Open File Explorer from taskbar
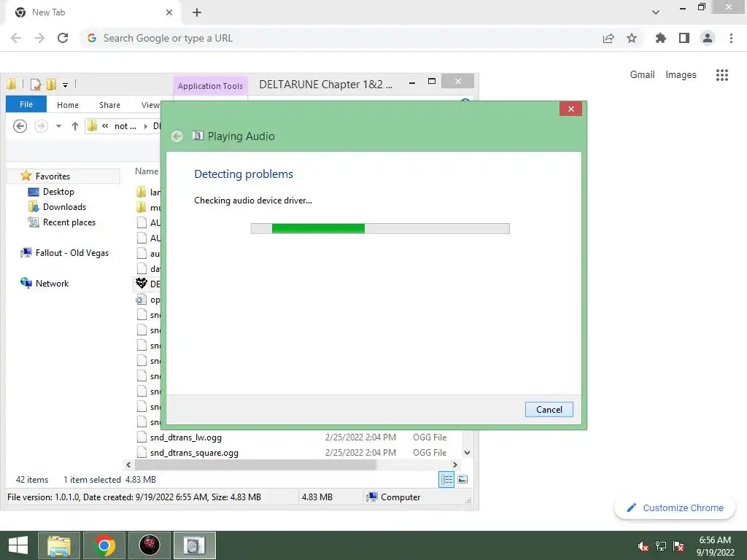The width and height of the screenshot is (747, 560). click(x=59, y=545)
